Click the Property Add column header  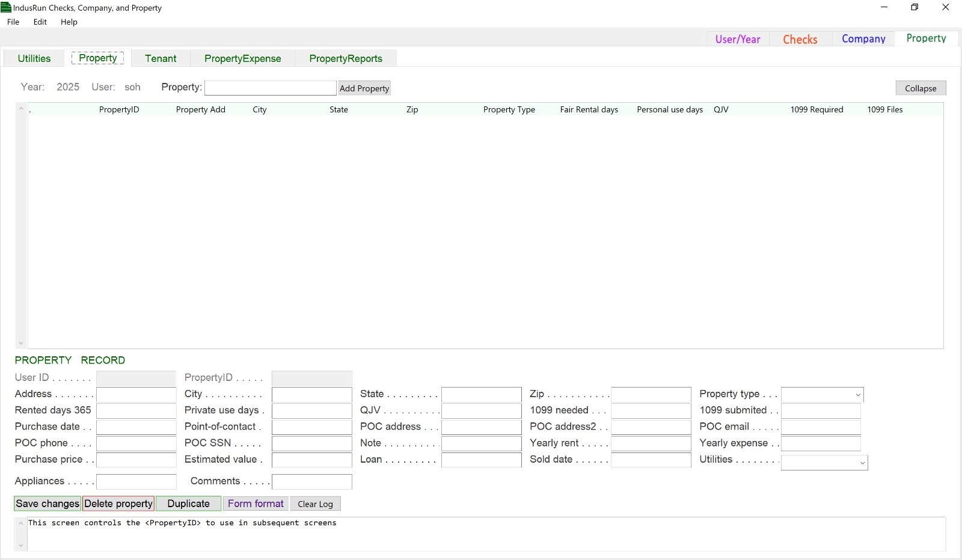pos(201,109)
